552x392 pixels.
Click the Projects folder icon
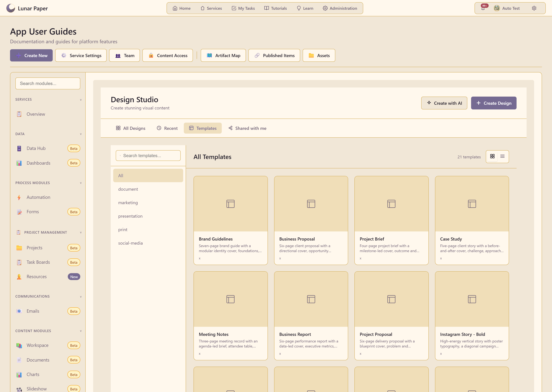(x=19, y=248)
